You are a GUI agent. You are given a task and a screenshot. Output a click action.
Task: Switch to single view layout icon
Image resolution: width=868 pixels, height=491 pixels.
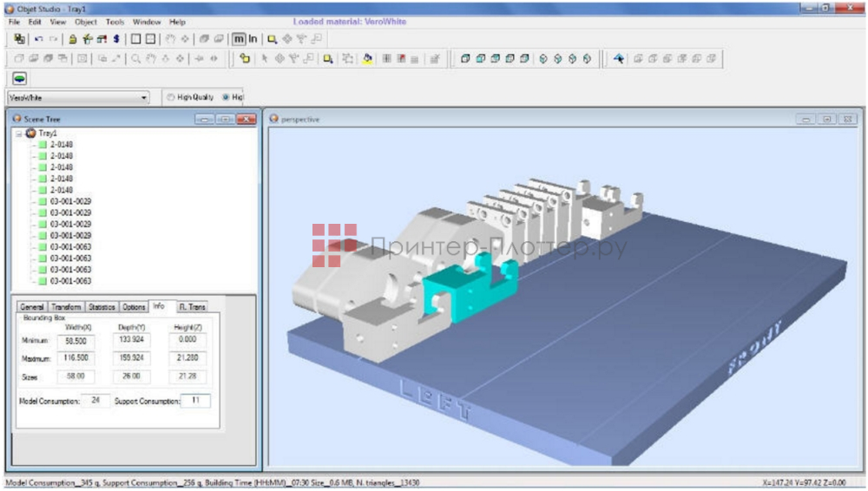coord(135,39)
